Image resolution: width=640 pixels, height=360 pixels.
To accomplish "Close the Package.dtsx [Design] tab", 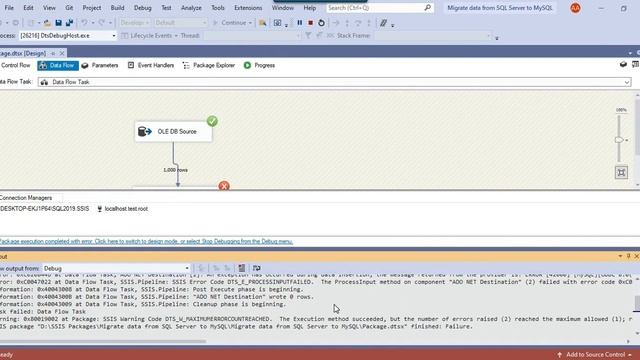I will tap(62, 53).
